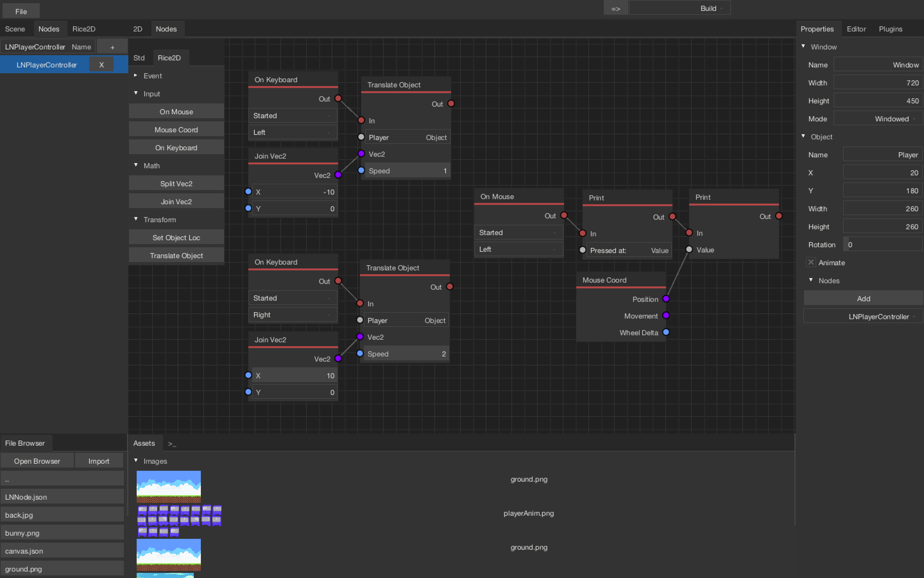Collapse the Transform category

[135, 219]
